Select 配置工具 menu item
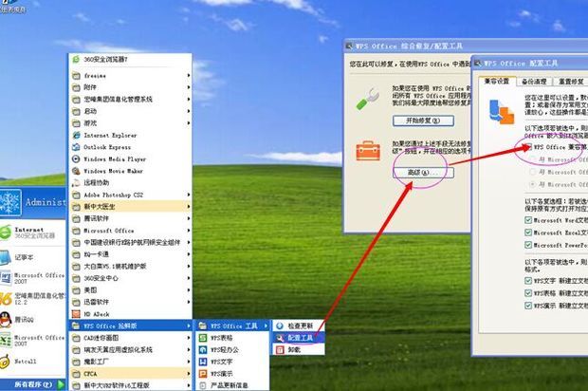 pos(298,338)
